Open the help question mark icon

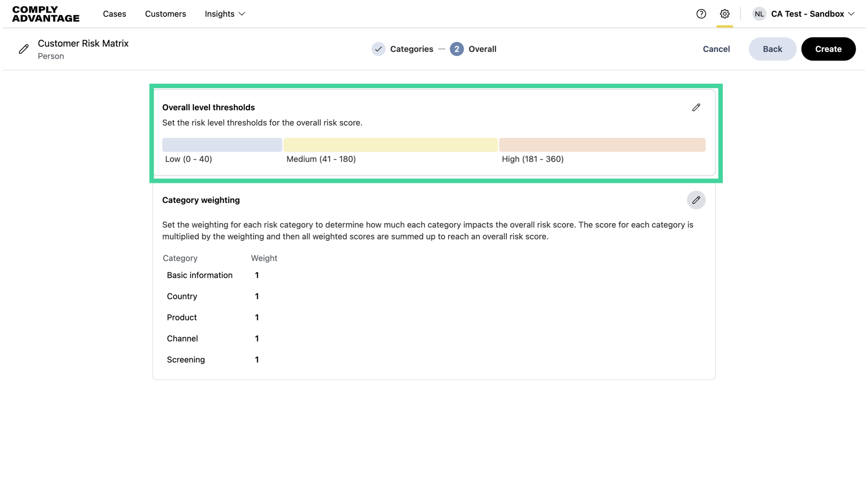(701, 14)
